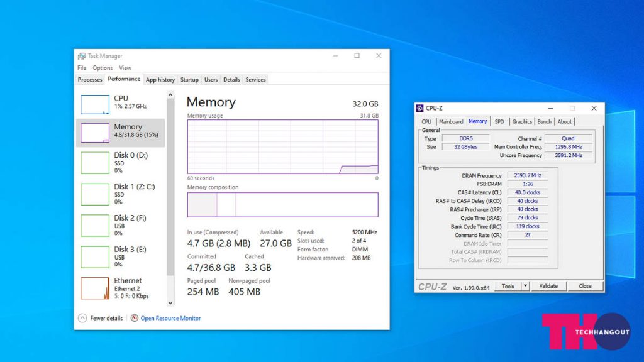Switch to the Services tab

[x=255, y=80]
